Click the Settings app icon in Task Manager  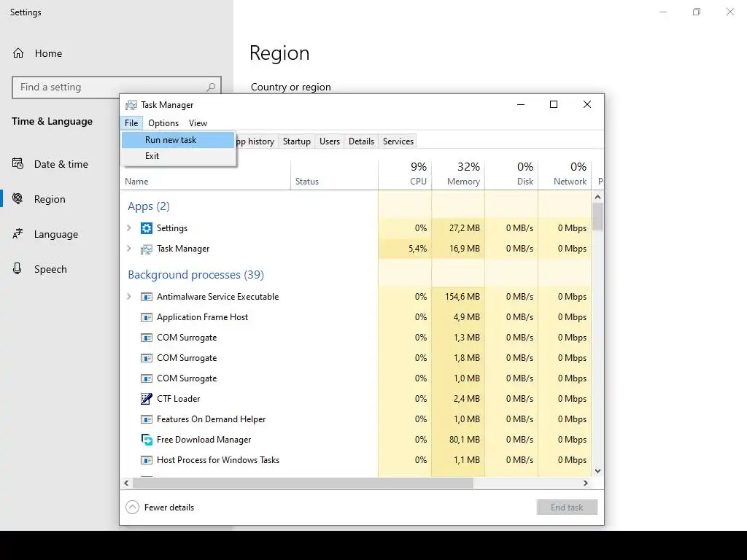point(146,228)
